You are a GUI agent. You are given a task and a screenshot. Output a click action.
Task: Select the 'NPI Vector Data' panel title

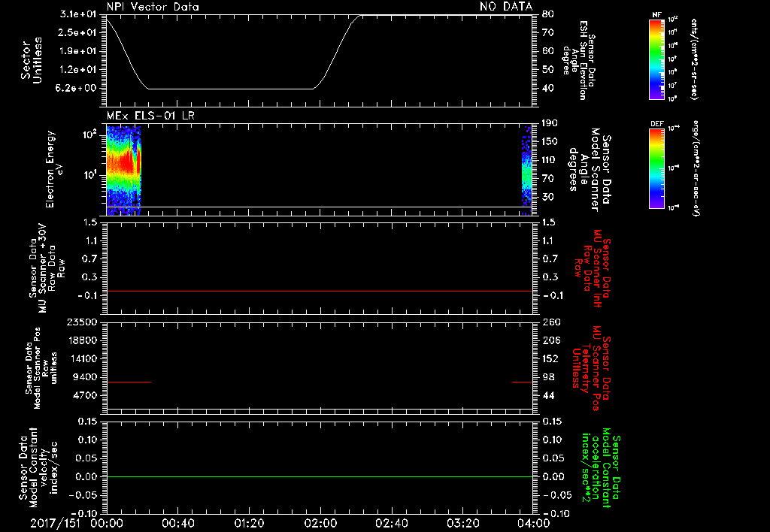[x=153, y=7]
